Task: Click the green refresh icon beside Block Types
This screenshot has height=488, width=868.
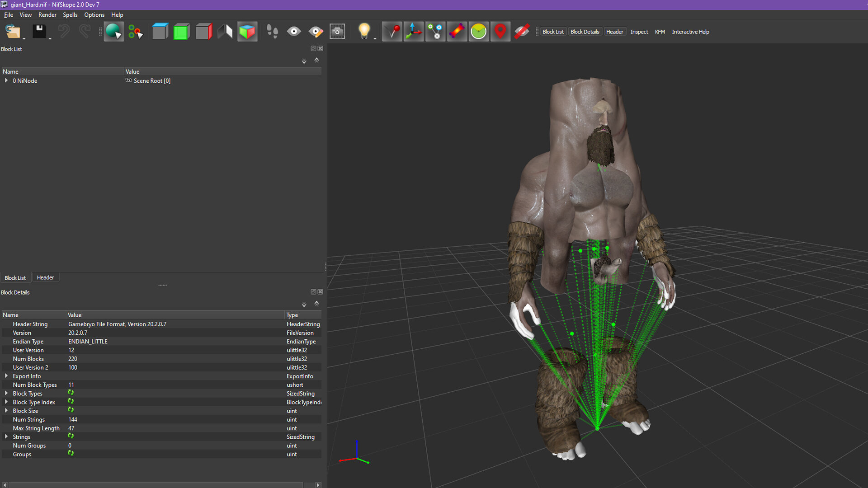Action: click(71, 393)
